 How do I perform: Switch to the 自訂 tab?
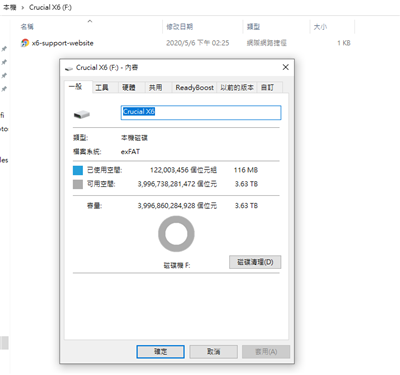267,88
